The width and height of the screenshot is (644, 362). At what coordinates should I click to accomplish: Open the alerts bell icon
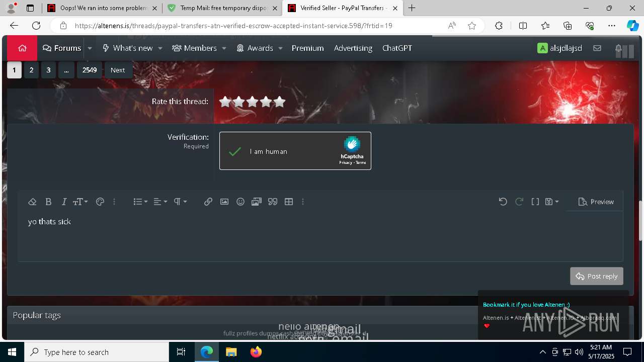click(618, 48)
